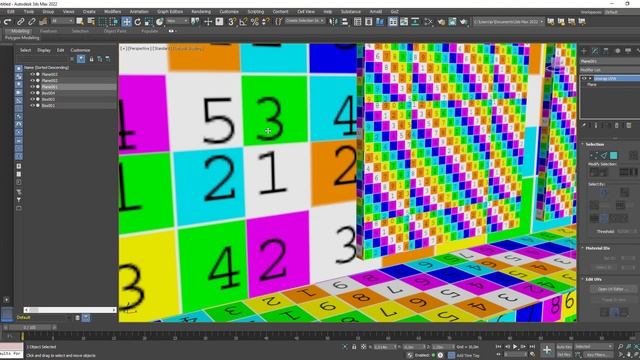640x360 pixels.
Task: Open Rendered Frame Window icon
Action: point(452,21)
